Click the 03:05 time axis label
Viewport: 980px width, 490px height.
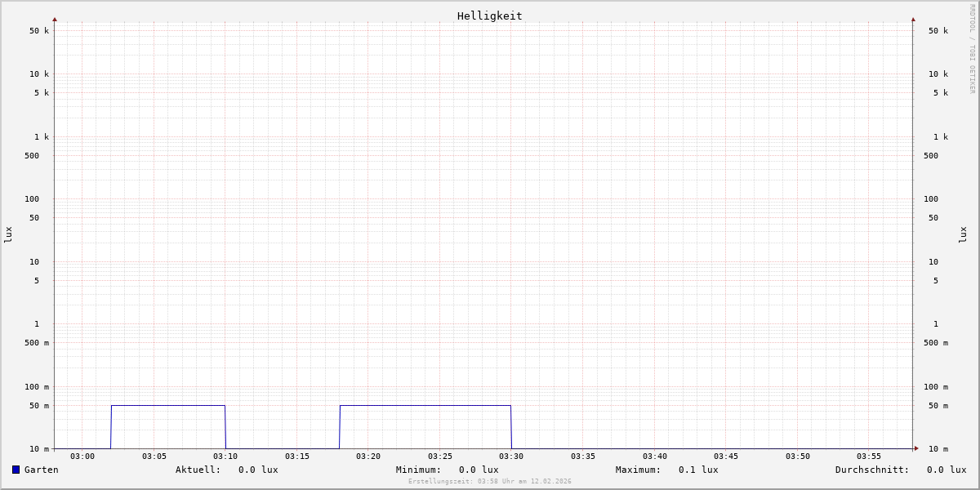(154, 457)
